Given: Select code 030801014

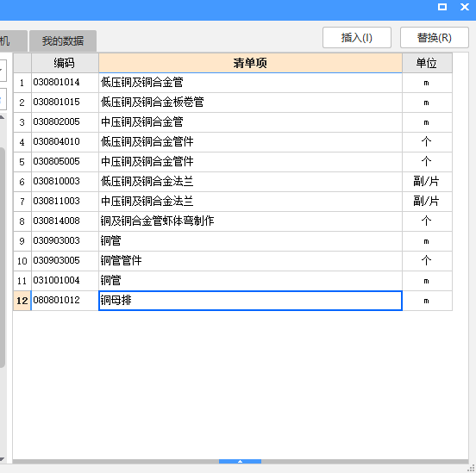Looking at the screenshot, I should click(56, 82).
